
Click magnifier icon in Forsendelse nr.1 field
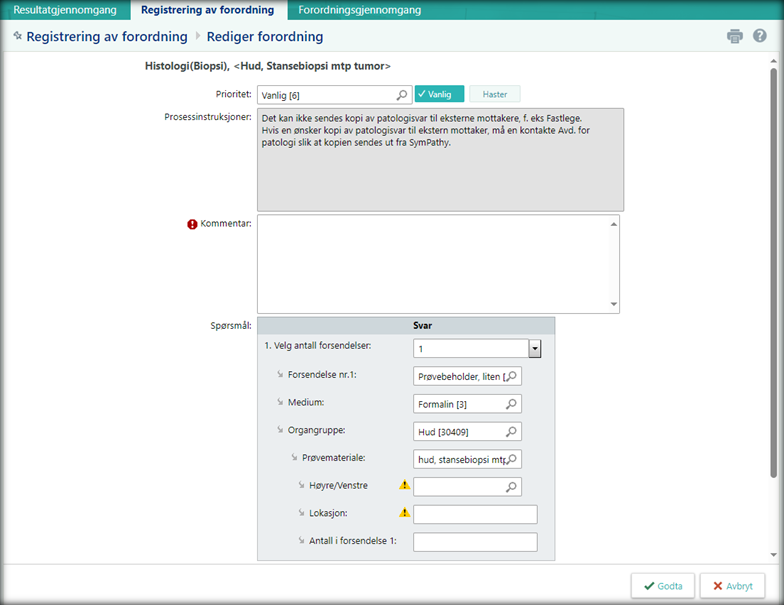(x=511, y=376)
